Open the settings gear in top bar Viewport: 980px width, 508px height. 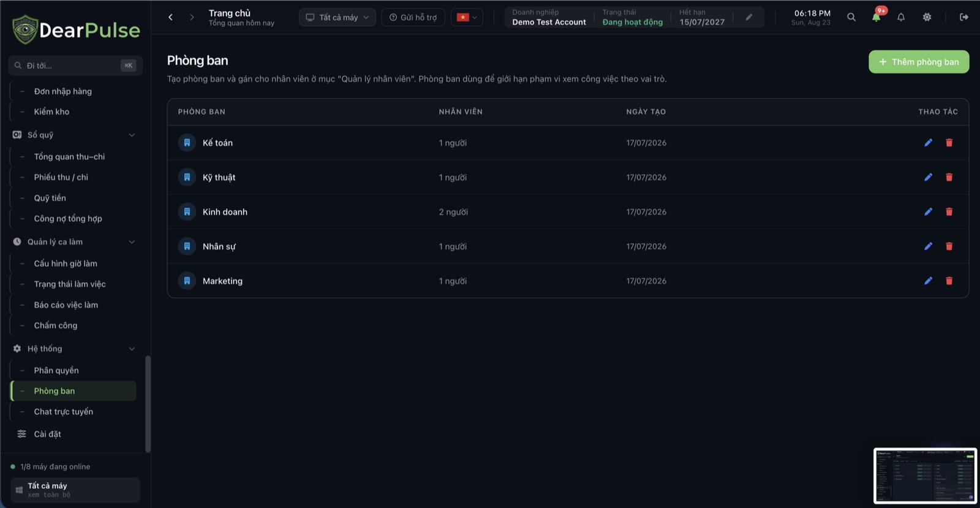927,17
